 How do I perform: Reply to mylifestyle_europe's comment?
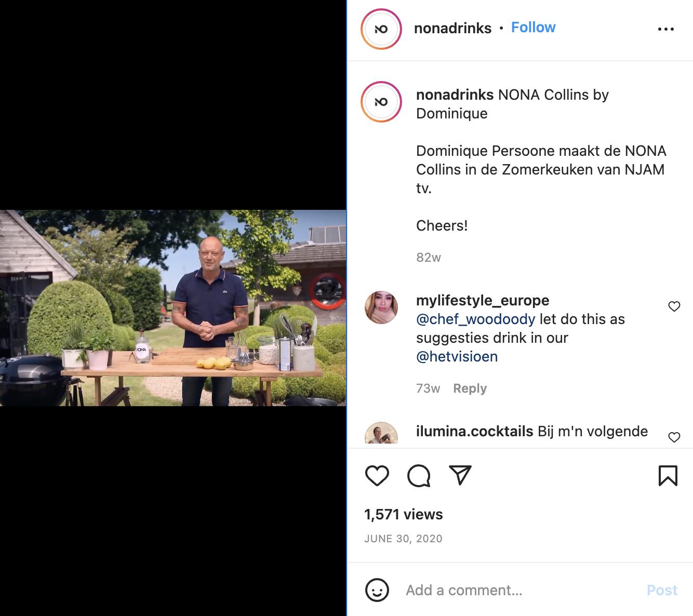coord(470,389)
